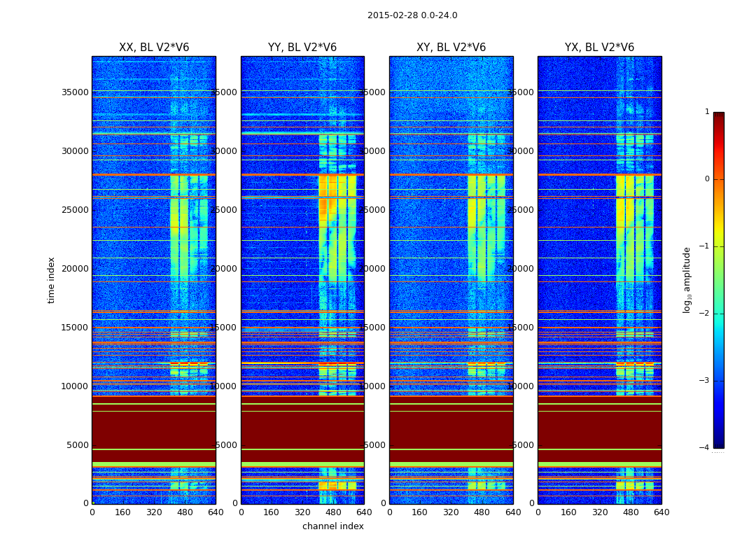Image resolution: width=735 pixels, height=560 pixels.
Task: Click the 320 x-tick label under XX plot
Action: (x=154, y=512)
